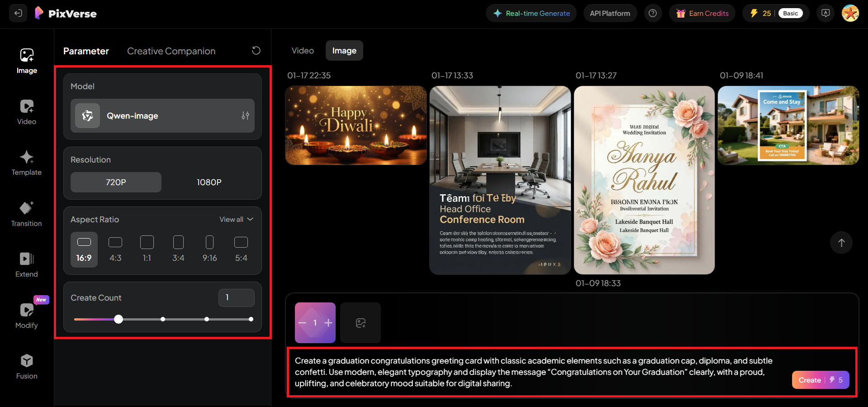Select the 720P resolution option
The image size is (868, 407).
tap(116, 182)
